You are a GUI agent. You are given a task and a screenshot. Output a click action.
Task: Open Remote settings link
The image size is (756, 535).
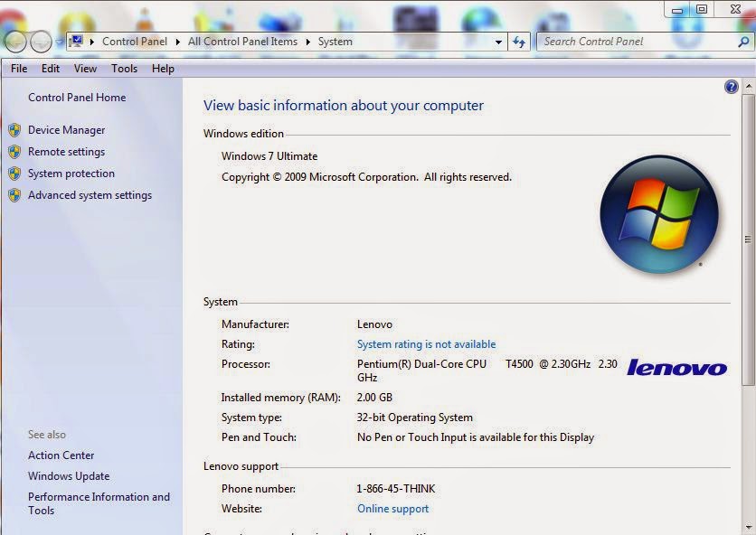(67, 151)
